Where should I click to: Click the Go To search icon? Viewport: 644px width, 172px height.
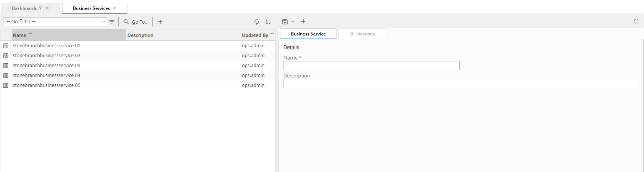click(x=126, y=22)
